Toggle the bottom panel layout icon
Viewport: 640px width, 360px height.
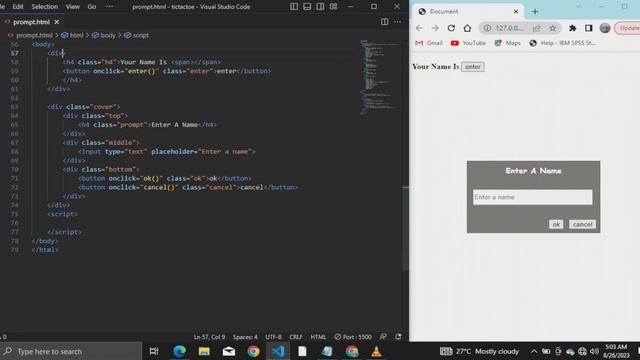pyautogui.click(x=307, y=7)
